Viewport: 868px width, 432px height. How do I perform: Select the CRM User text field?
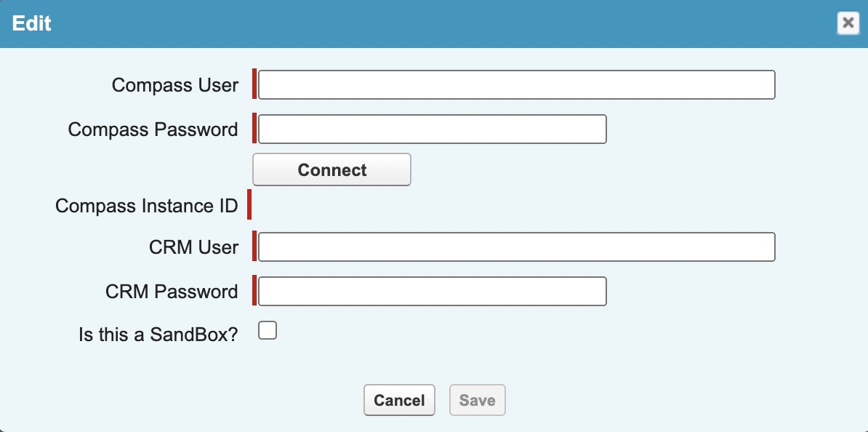click(x=516, y=247)
